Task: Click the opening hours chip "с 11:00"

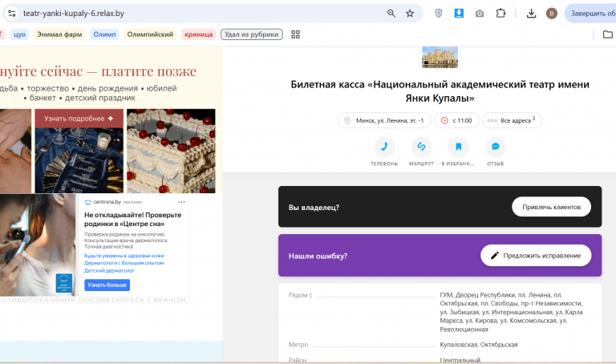Action: [456, 120]
